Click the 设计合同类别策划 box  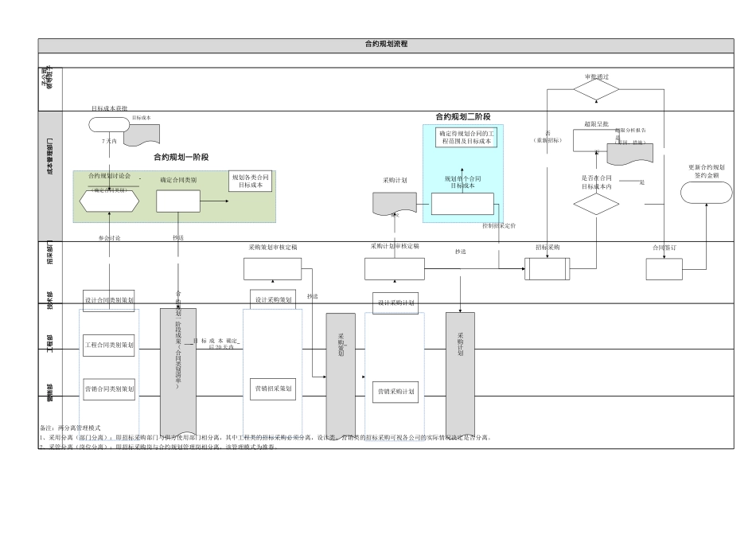pyautogui.click(x=109, y=300)
